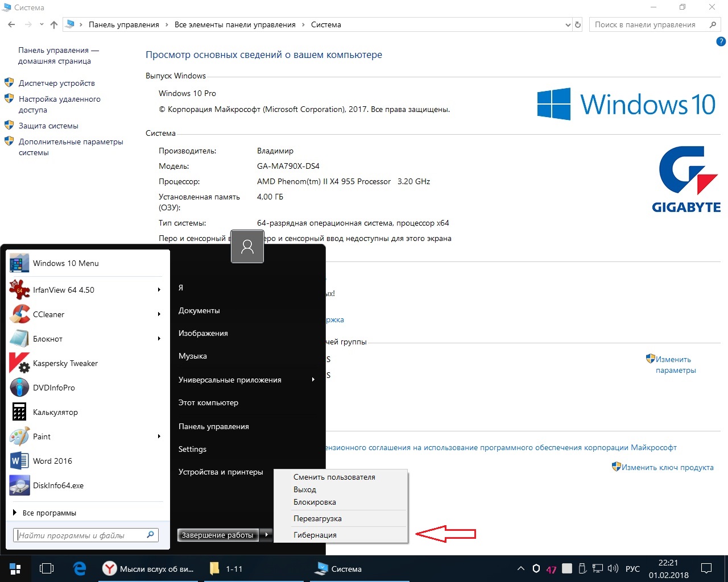728x582 pixels.
Task: Open Дополнительные параметры системы link
Action: tap(71, 147)
